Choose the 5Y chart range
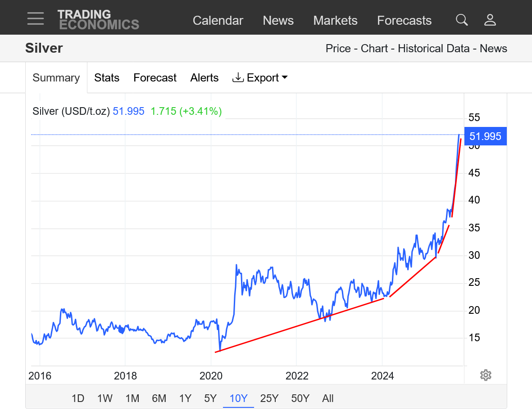The image size is (532, 420). point(210,398)
